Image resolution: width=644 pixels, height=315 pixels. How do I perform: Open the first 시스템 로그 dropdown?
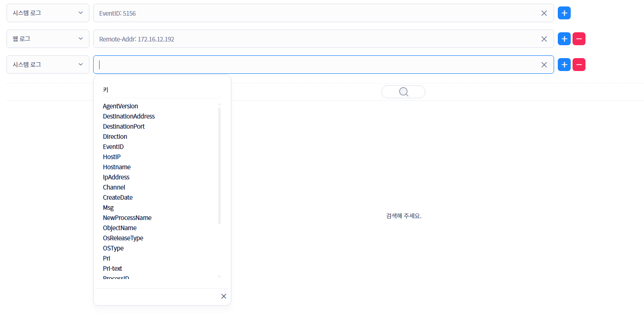click(x=47, y=13)
